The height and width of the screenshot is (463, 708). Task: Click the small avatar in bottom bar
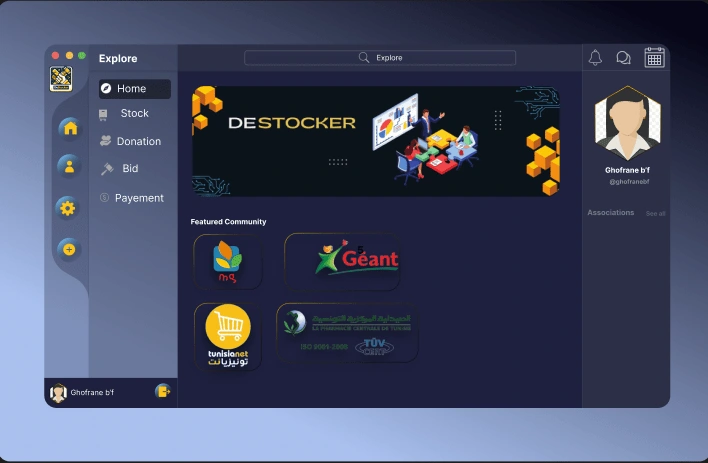click(58, 393)
